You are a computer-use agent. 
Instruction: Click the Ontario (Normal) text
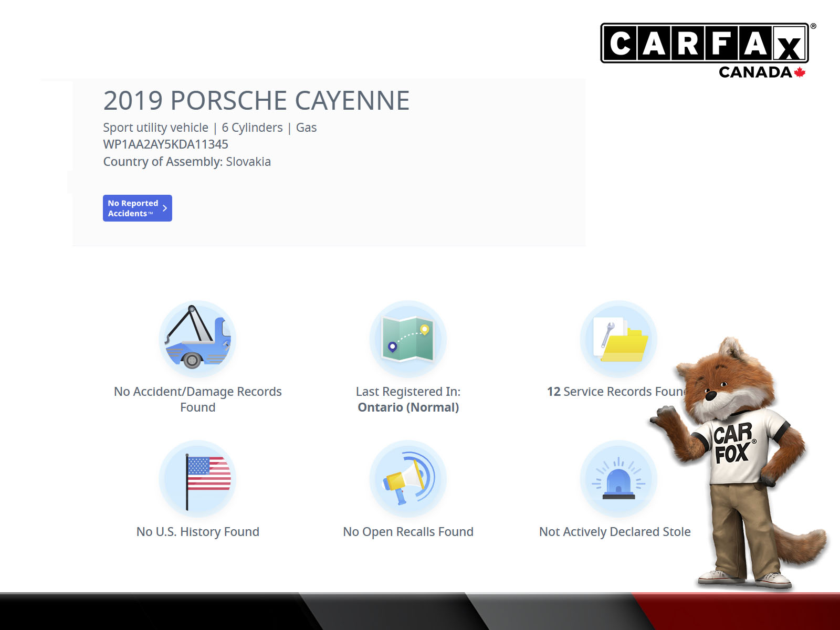click(x=408, y=407)
